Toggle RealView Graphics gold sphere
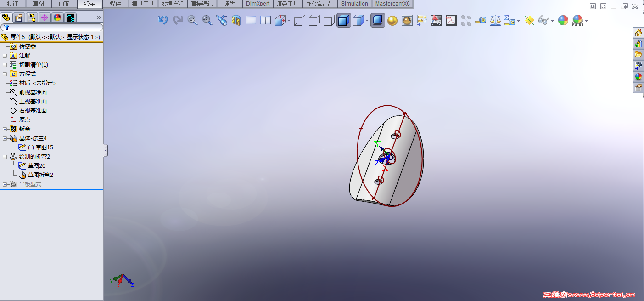Screen dimensions: 644x301 (392, 20)
